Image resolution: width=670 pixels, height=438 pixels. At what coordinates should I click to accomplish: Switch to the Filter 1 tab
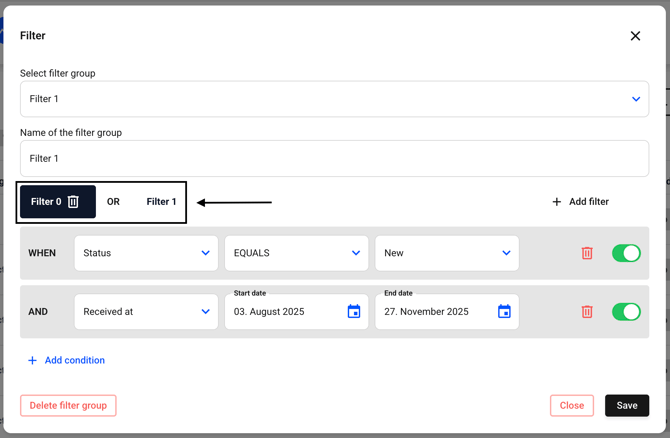161,202
